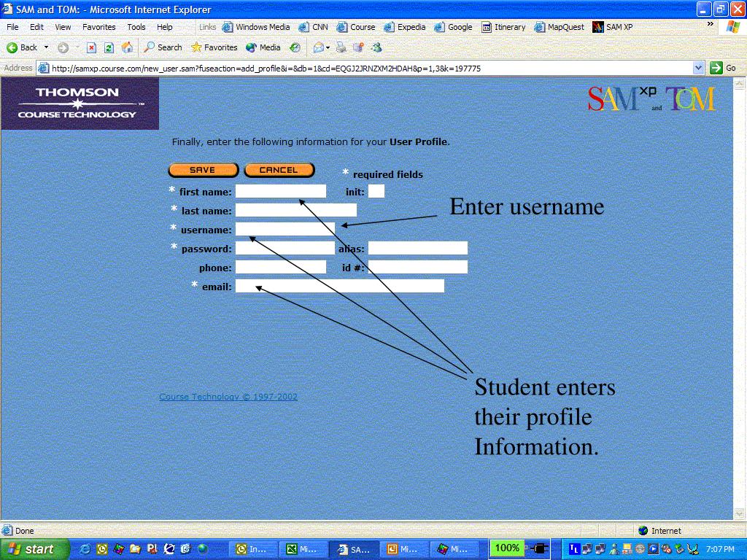This screenshot has width=747, height=560.
Task: Click the Thomson Course Technology logo
Action: (80, 104)
